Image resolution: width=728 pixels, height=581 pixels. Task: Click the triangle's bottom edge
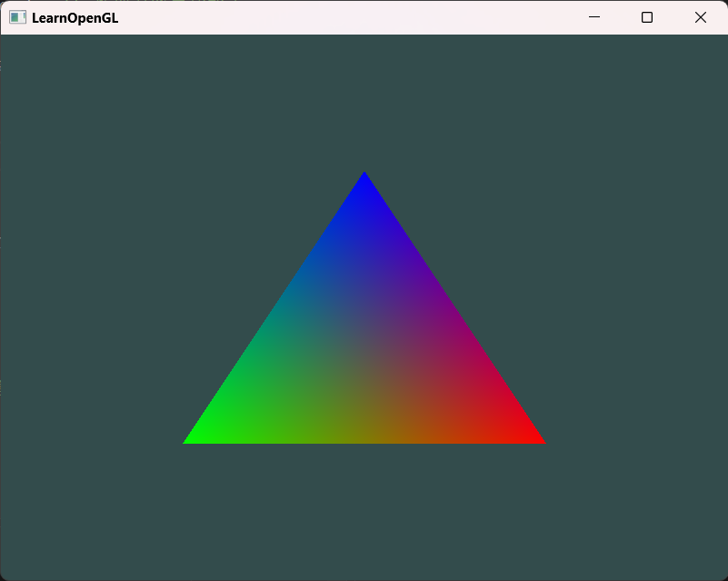click(x=364, y=442)
